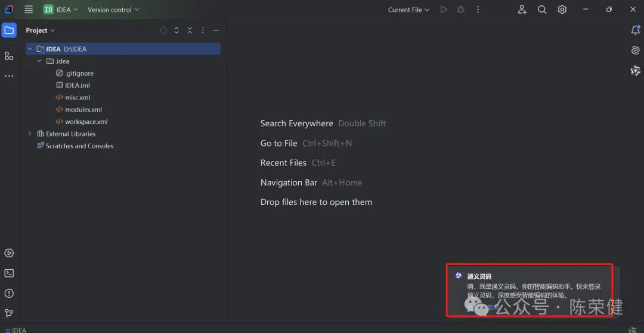
Task: Debug the current file with bug icon
Action: coord(461,10)
